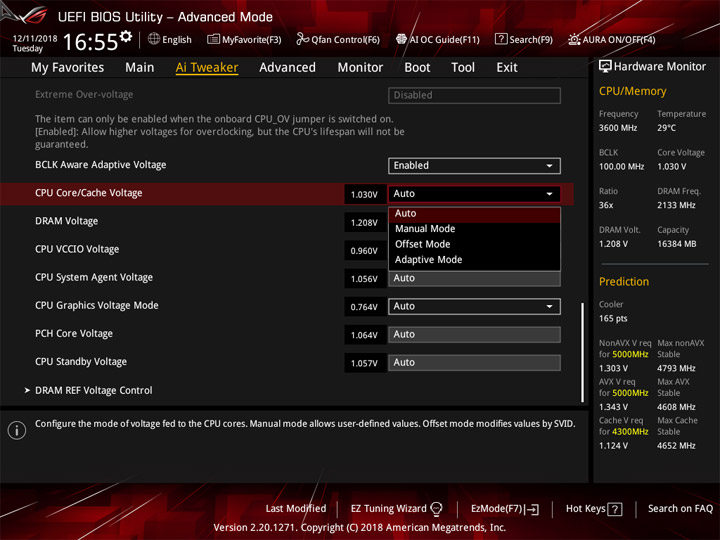Choose Auto in voltage mode list

(x=474, y=214)
